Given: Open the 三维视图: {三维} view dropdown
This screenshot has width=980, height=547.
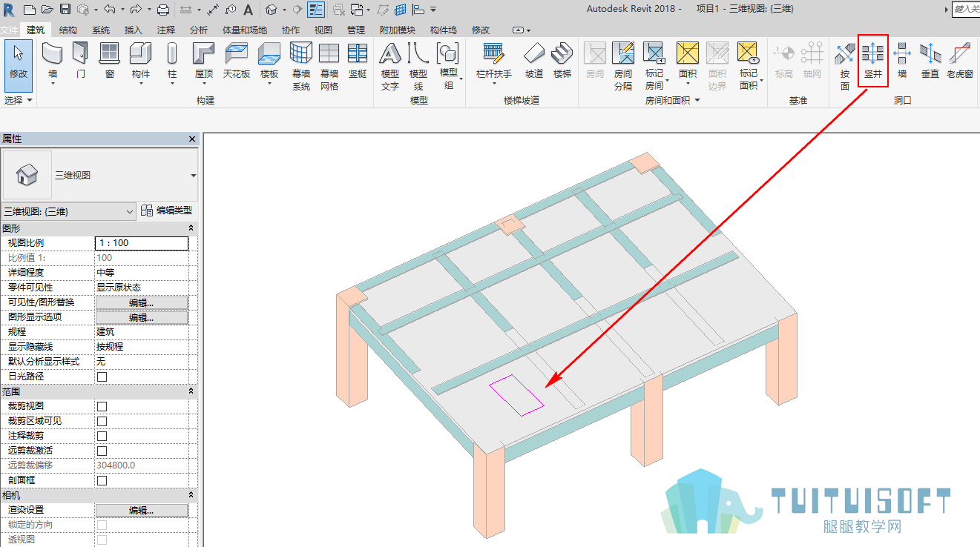Looking at the screenshot, I should pos(69,211).
